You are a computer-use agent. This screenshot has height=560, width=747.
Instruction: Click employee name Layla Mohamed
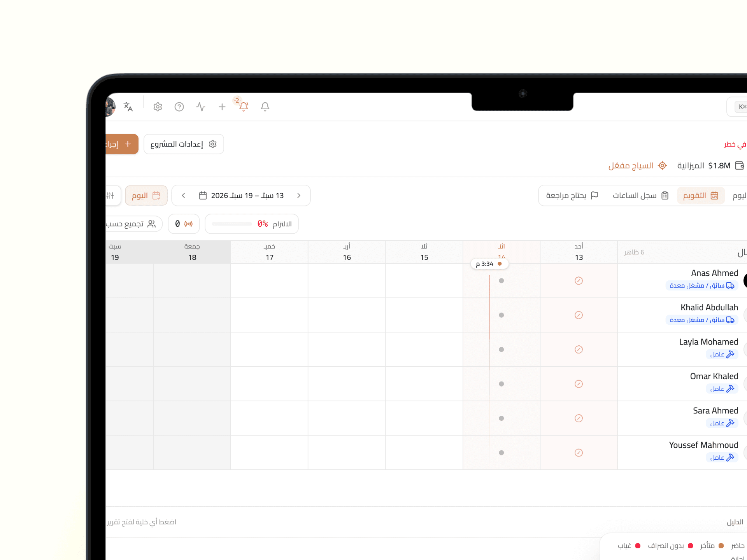coord(708,342)
